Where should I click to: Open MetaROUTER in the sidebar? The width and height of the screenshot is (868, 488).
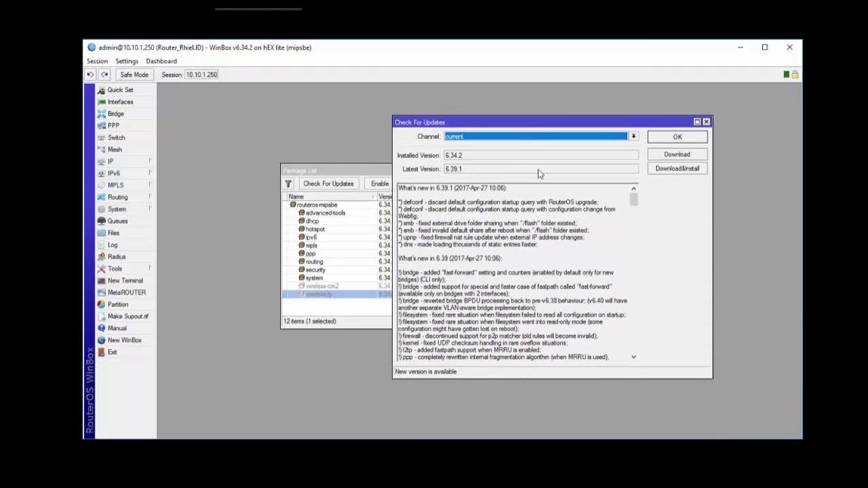[x=126, y=292]
